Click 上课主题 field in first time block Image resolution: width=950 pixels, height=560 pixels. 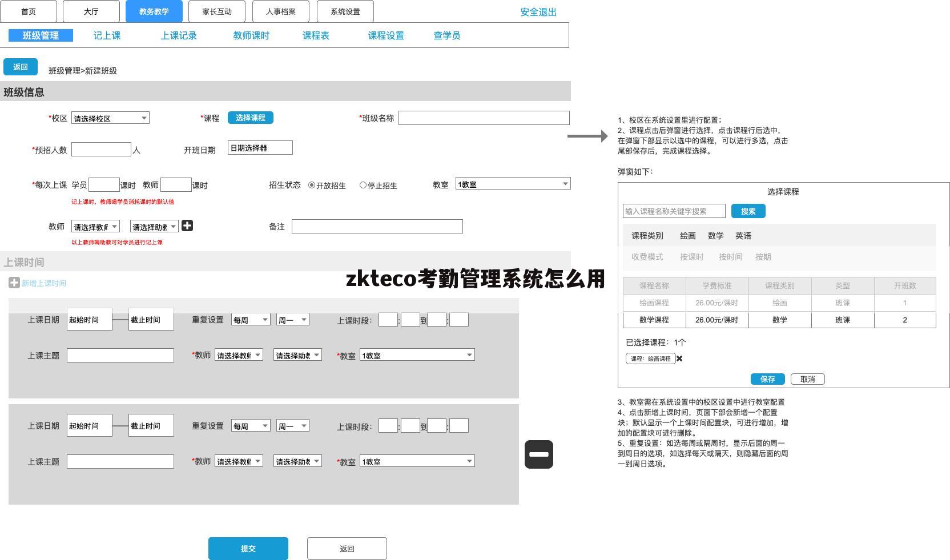pyautogui.click(x=120, y=355)
